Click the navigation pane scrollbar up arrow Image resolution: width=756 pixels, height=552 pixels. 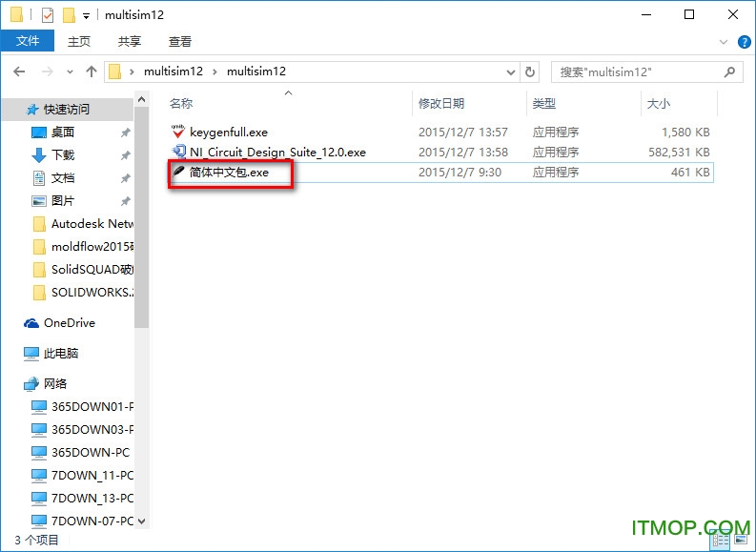coord(142,99)
